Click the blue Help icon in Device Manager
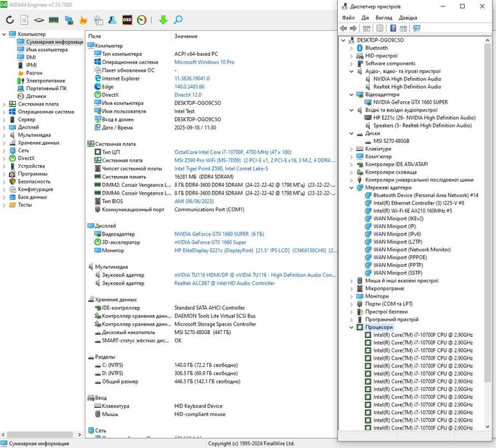The image size is (496, 448). click(x=393, y=28)
